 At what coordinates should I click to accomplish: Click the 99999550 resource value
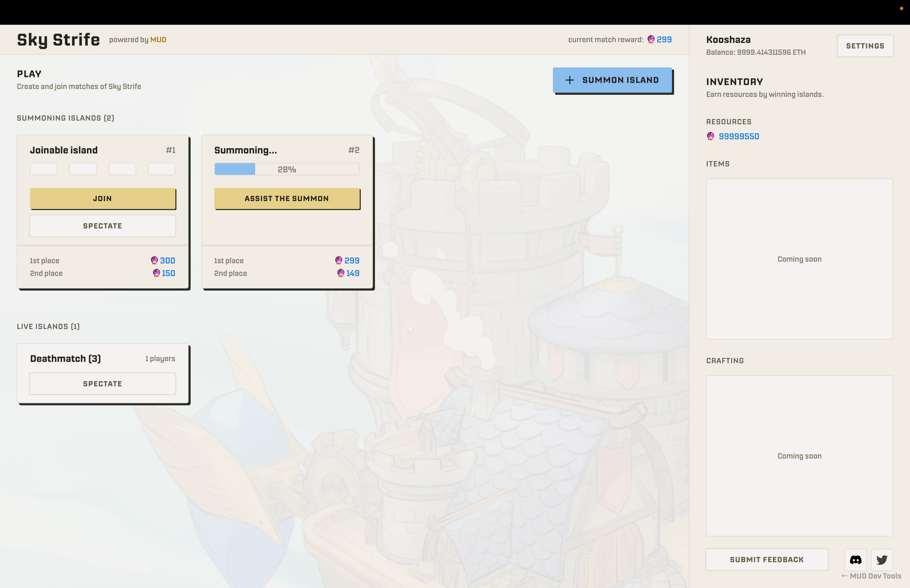click(x=739, y=136)
